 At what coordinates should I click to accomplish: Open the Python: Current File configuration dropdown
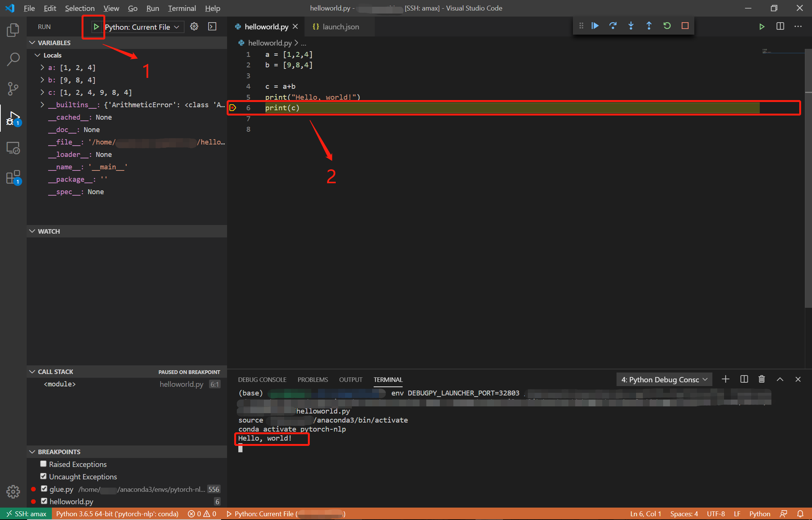point(142,27)
